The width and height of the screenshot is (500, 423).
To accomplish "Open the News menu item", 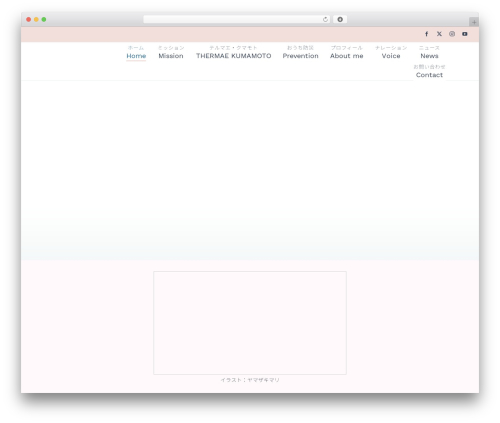I will coord(429,53).
